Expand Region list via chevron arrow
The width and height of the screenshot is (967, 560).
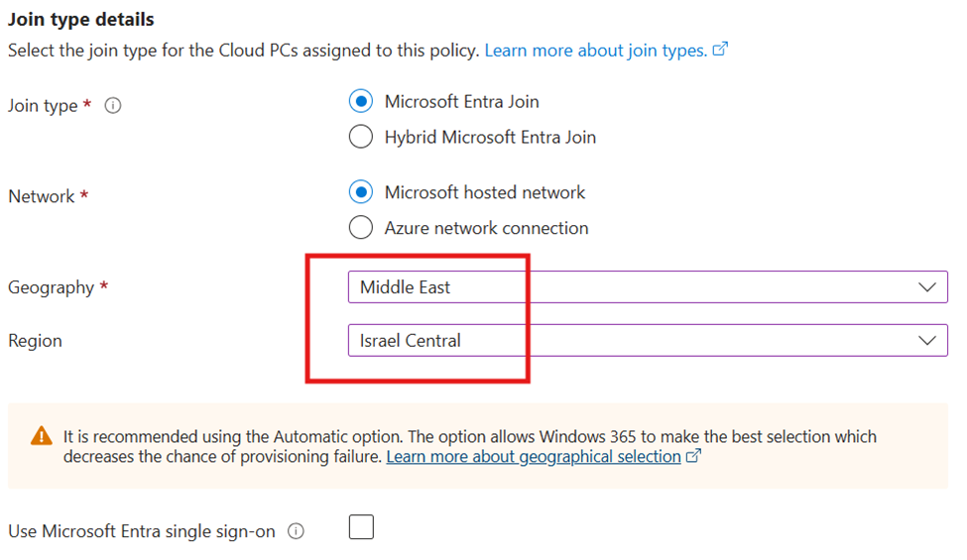tap(927, 340)
